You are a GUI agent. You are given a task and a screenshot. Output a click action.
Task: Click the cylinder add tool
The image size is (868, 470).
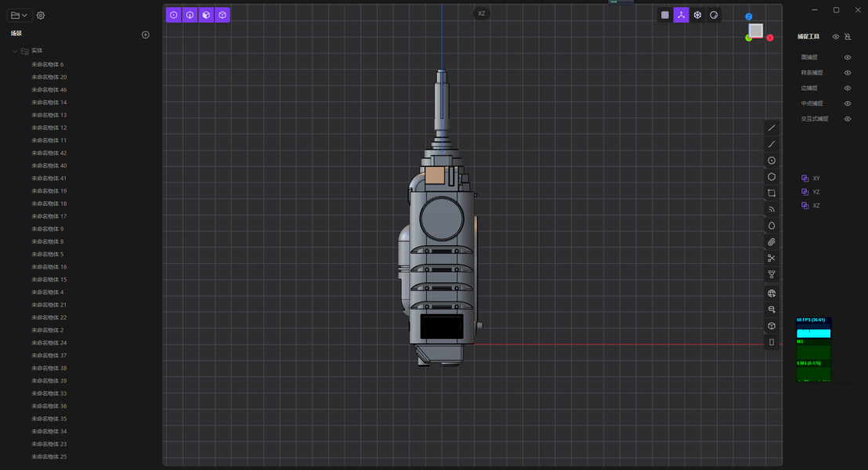pyautogui.click(x=772, y=309)
